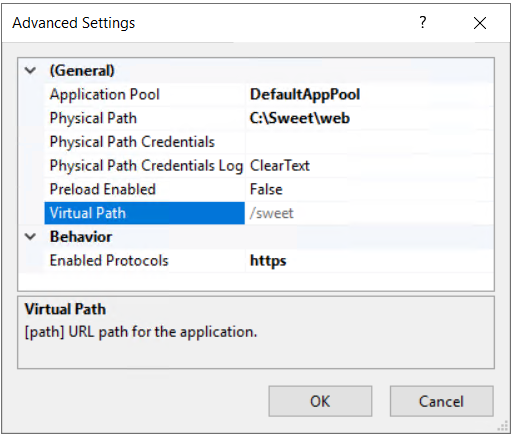
Task: Click the empty Physical Path Credentials value
Action: tap(369, 142)
